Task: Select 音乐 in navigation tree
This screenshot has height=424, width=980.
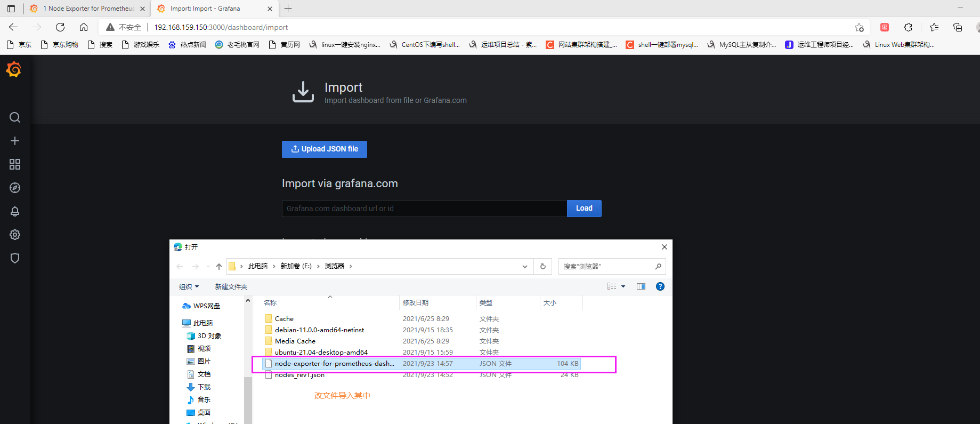Action: click(199, 400)
